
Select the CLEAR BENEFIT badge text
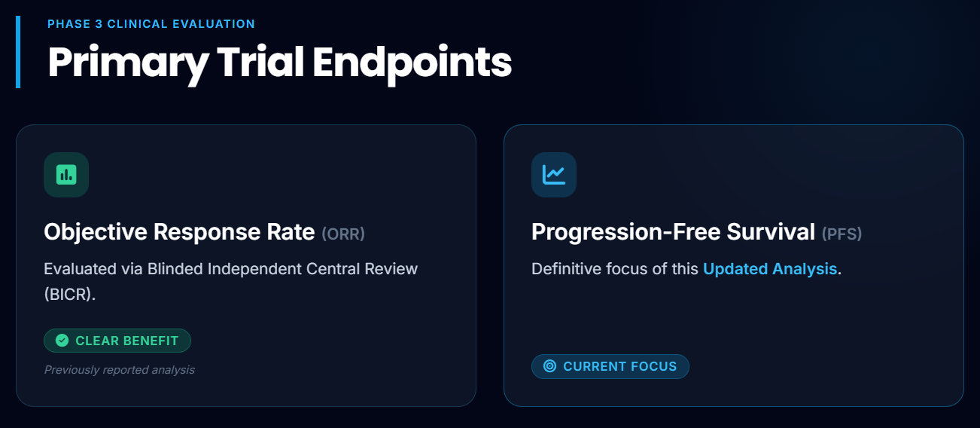126,341
